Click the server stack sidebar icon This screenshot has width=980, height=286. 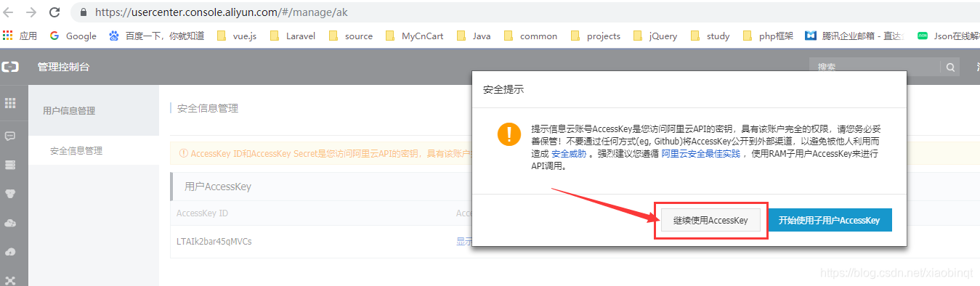pyautogui.click(x=10, y=165)
